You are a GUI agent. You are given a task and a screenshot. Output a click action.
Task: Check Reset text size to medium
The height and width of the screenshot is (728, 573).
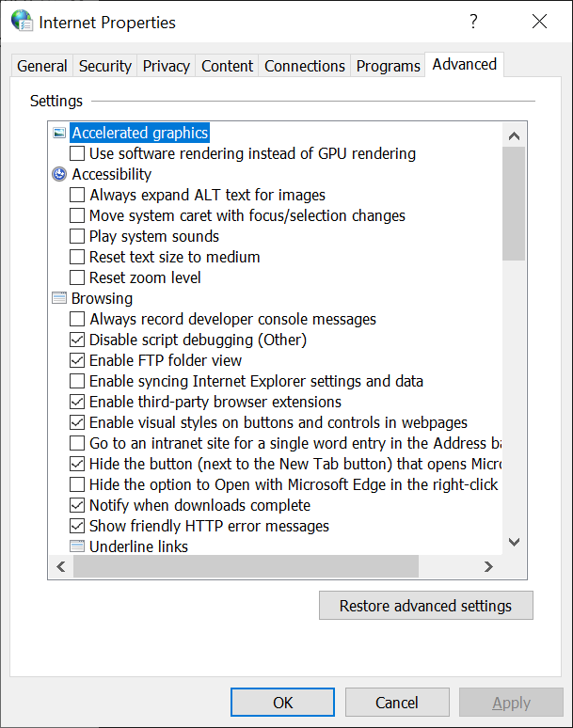(77, 257)
